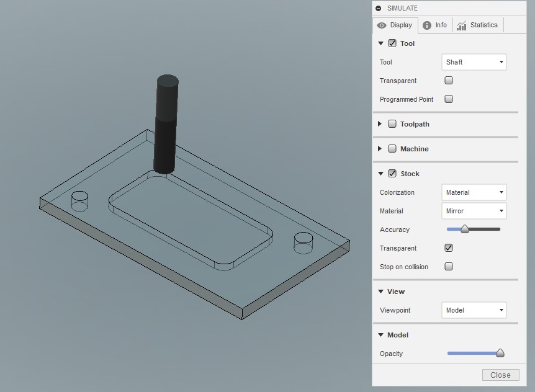The width and height of the screenshot is (535, 392).
Task: Uncheck the Tool section checkbox
Action: (x=392, y=43)
